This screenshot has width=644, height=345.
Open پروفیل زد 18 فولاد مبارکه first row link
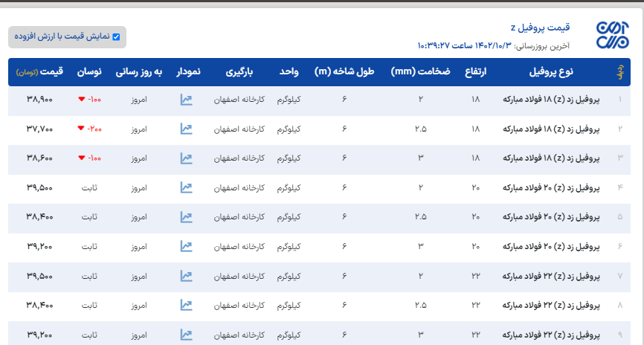(x=550, y=100)
